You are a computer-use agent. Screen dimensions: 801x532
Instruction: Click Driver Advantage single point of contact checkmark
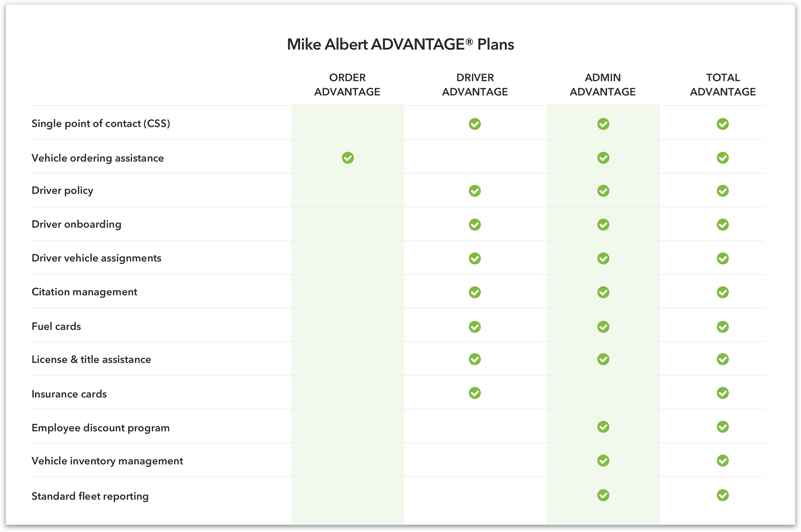[475, 124]
